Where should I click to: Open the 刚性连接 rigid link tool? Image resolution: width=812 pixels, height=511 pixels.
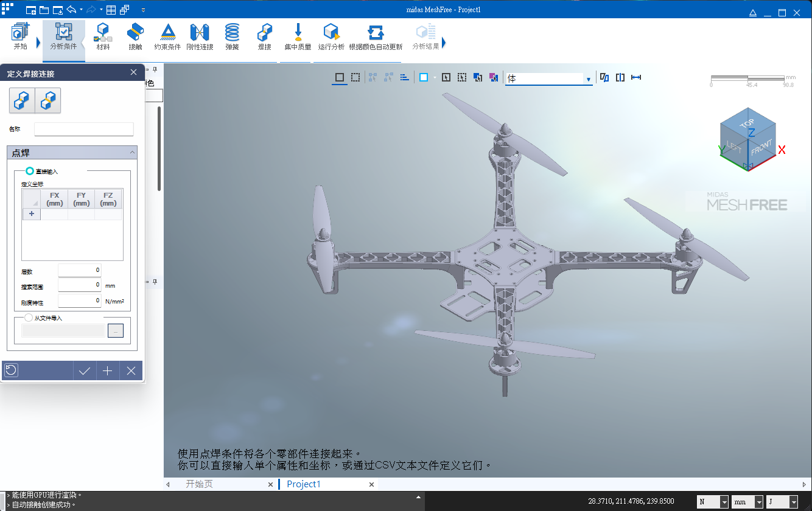[x=200, y=36]
